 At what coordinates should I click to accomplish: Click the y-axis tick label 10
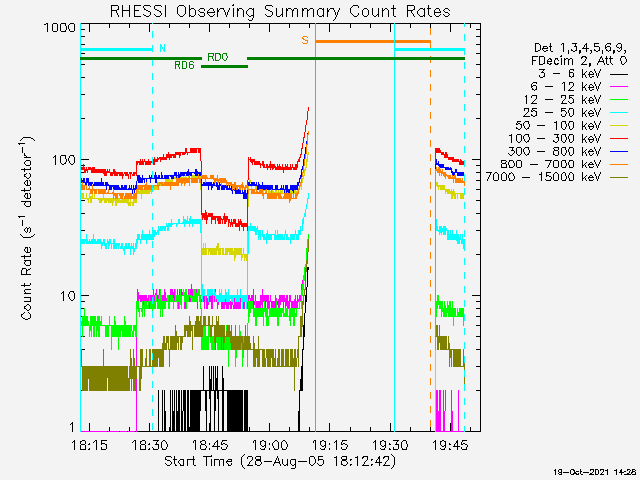pyautogui.click(x=68, y=296)
